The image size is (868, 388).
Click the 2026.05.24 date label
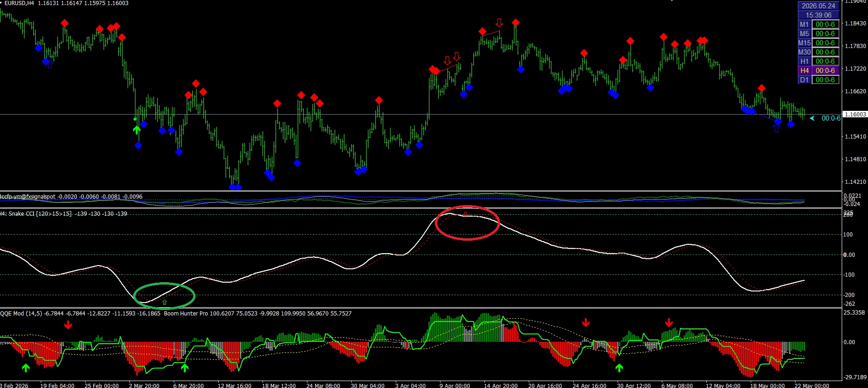819,6
